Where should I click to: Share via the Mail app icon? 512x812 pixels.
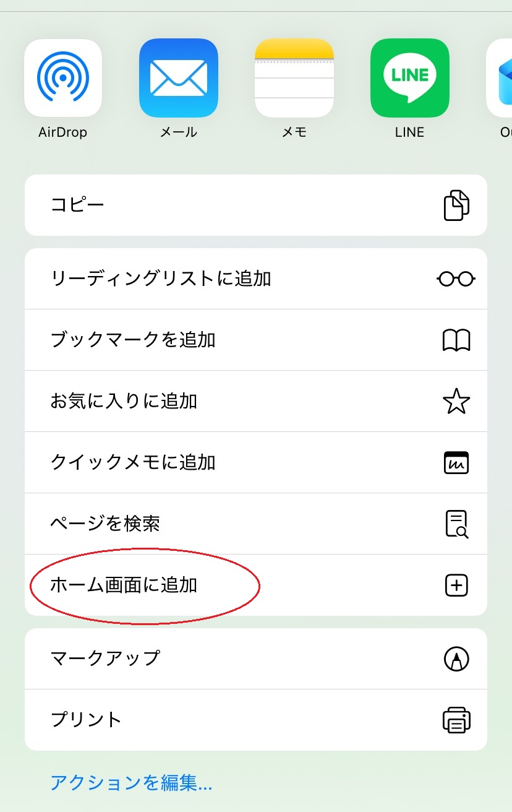(179, 78)
